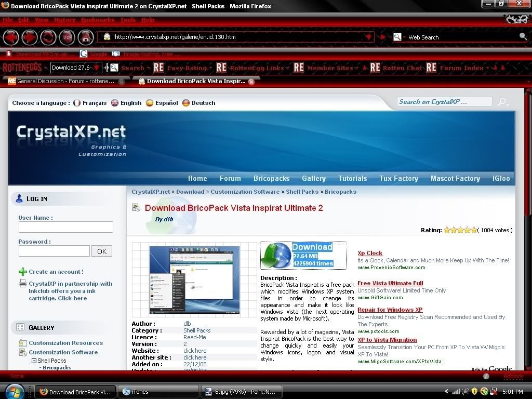Image resolution: width=532 pixels, height=399 pixels.
Task: Click the yellow security shield tray icon
Action: coord(474,391)
